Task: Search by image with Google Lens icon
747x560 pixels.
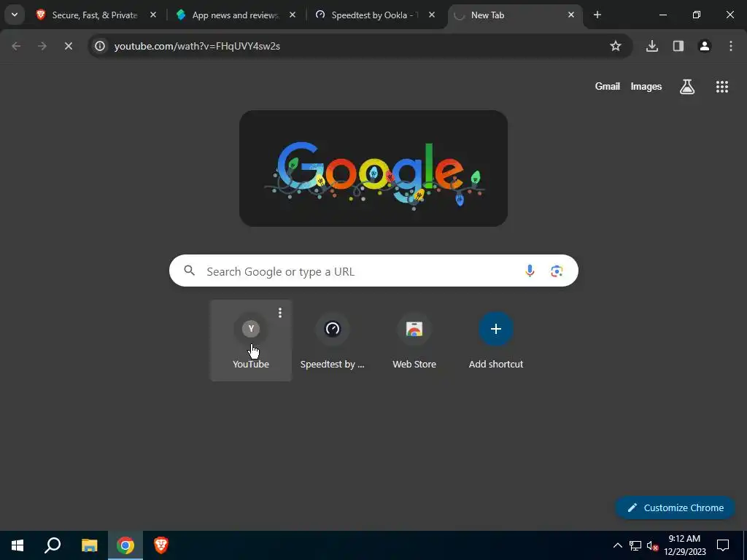Action: coord(557,271)
